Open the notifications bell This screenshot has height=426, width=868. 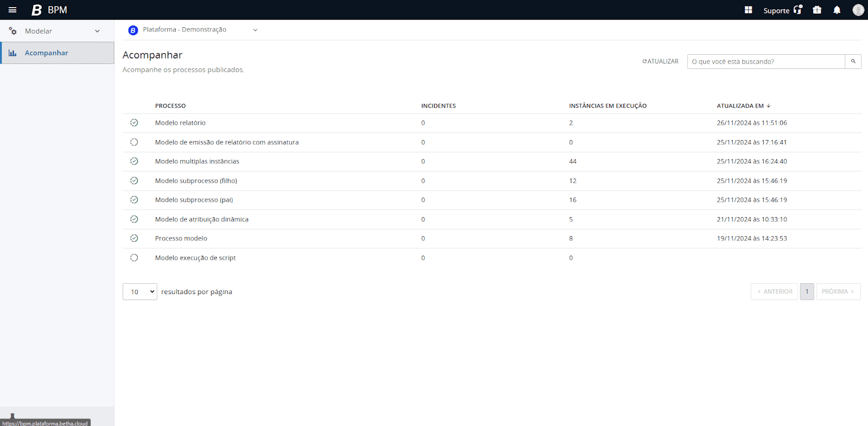837,10
